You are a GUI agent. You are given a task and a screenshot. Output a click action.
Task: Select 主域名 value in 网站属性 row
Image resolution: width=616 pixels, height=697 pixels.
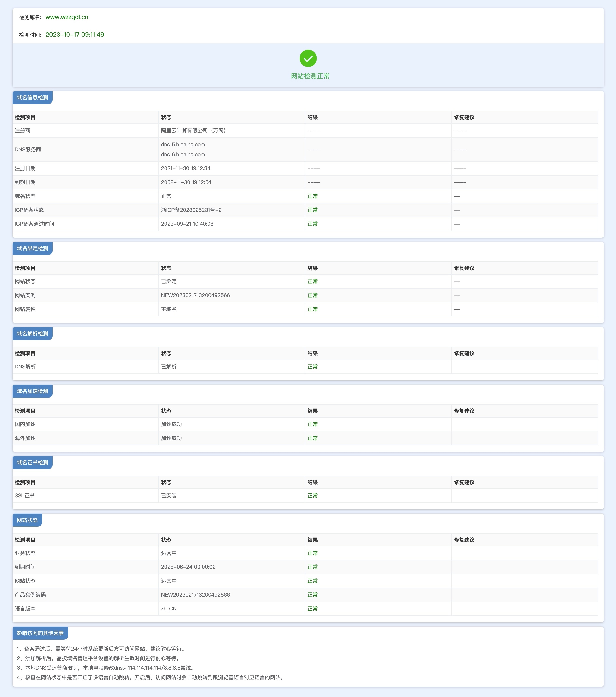point(169,309)
